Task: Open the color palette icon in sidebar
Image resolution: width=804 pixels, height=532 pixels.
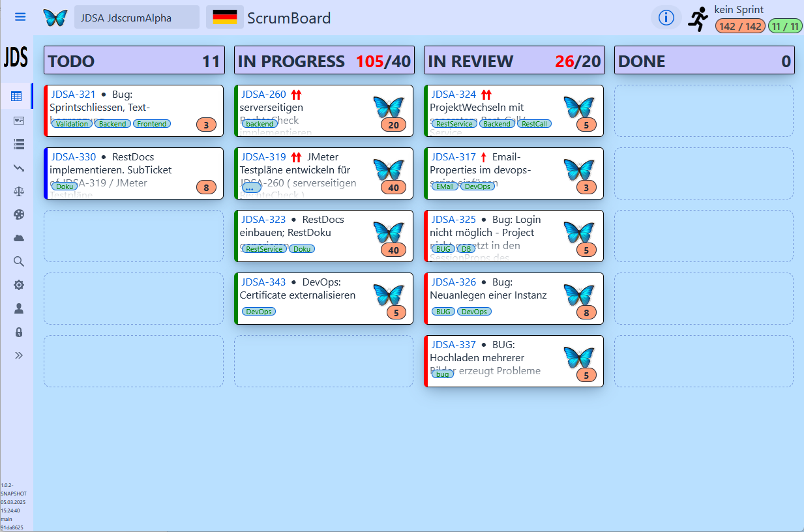Action: (18, 214)
